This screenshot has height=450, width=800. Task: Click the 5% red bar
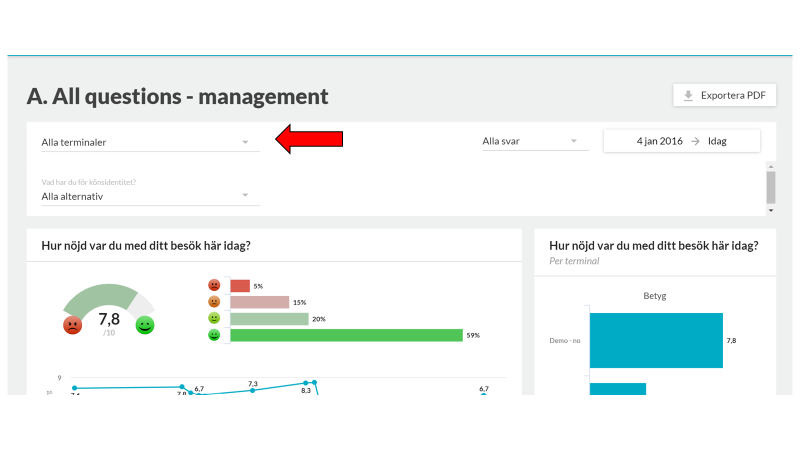(x=240, y=286)
